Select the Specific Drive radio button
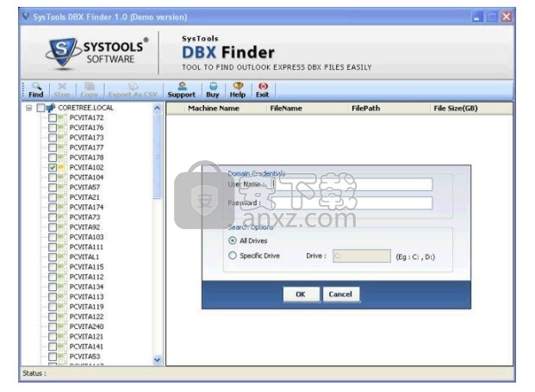The width and height of the screenshot is (535, 392). 233,255
